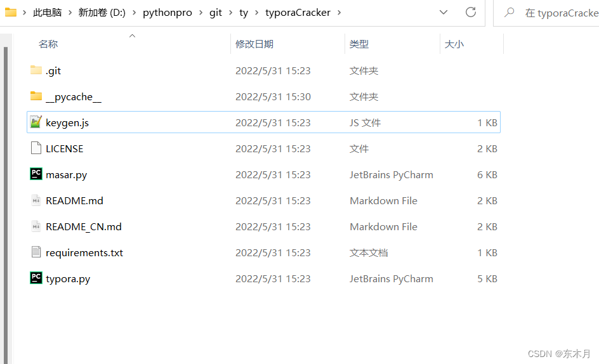Click the left pane vertical scrollbar
Screen dimensions: 599x364
click(x=6, y=205)
